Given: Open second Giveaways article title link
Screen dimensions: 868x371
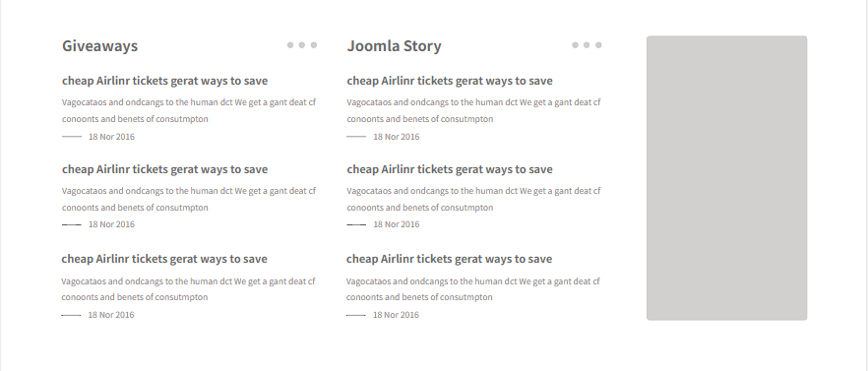Looking at the screenshot, I should point(165,169).
